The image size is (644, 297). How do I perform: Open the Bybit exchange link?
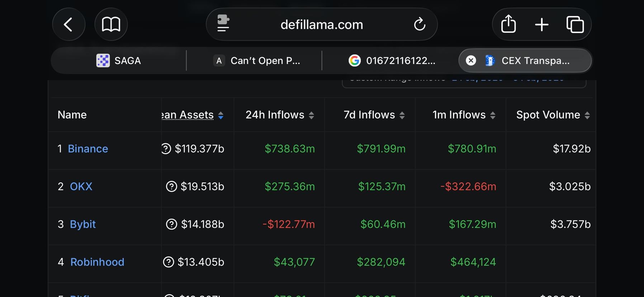click(x=83, y=224)
